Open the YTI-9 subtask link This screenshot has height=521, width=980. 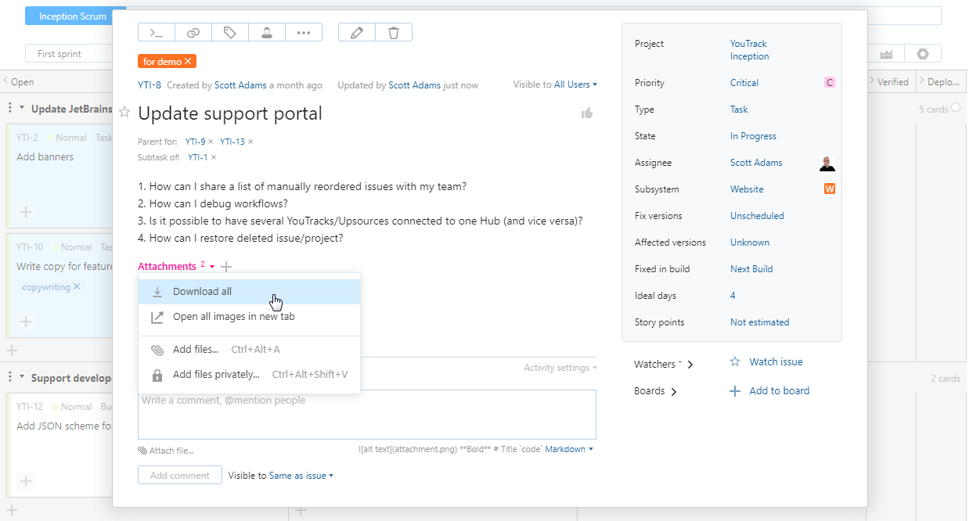pos(195,142)
